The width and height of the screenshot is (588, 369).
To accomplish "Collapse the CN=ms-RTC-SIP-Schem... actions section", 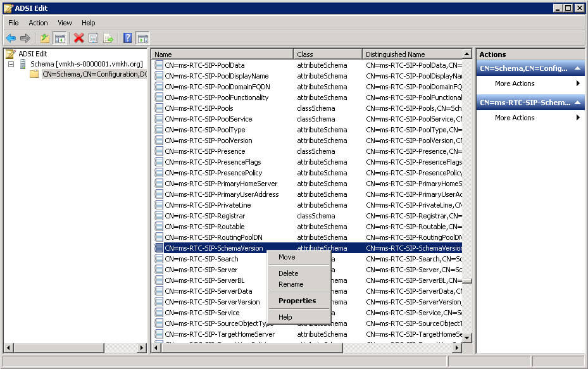I will pyautogui.click(x=577, y=103).
